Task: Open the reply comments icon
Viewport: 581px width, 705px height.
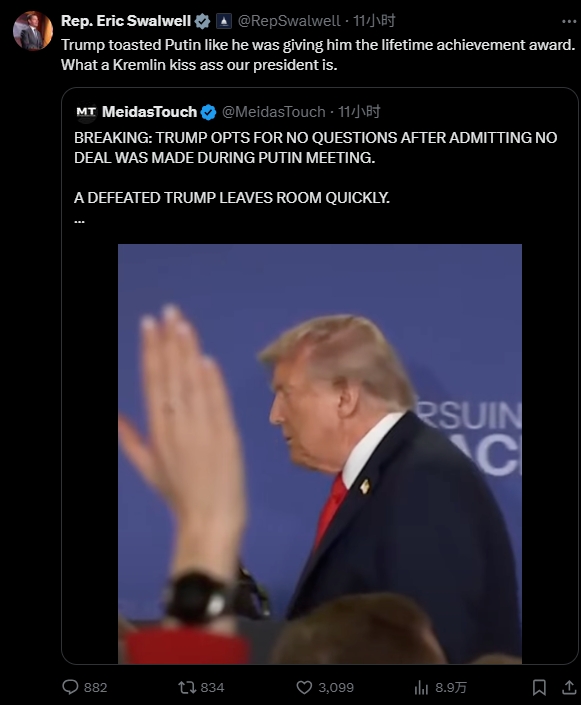Action: click(70, 687)
